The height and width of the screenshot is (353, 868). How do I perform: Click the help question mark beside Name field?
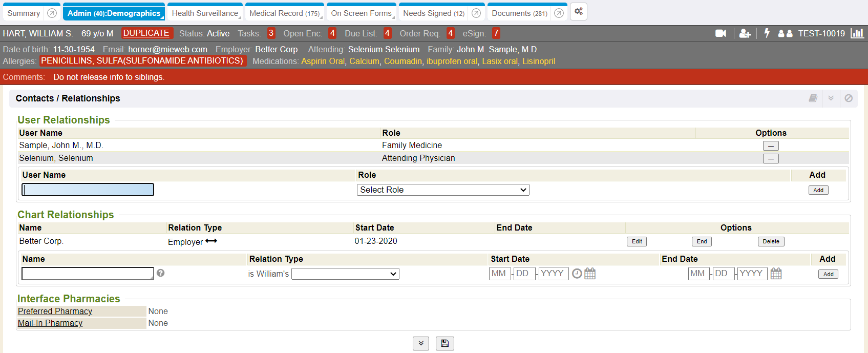[161, 273]
